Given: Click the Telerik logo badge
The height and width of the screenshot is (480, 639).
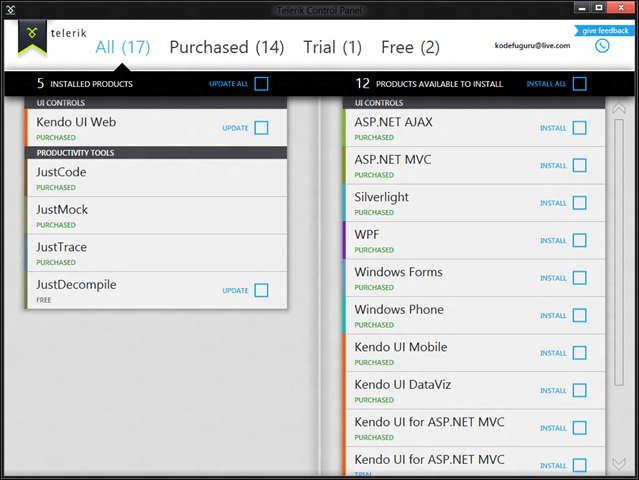Looking at the screenshot, I should click(32, 37).
